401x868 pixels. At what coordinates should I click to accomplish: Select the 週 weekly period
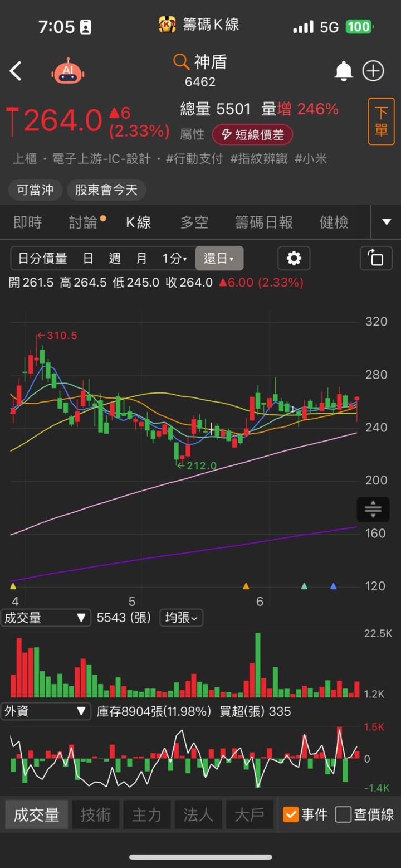pos(115,258)
